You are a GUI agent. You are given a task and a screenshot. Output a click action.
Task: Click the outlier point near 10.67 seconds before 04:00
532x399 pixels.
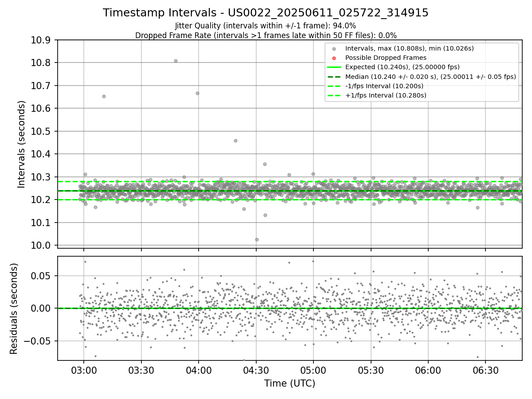(197, 93)
